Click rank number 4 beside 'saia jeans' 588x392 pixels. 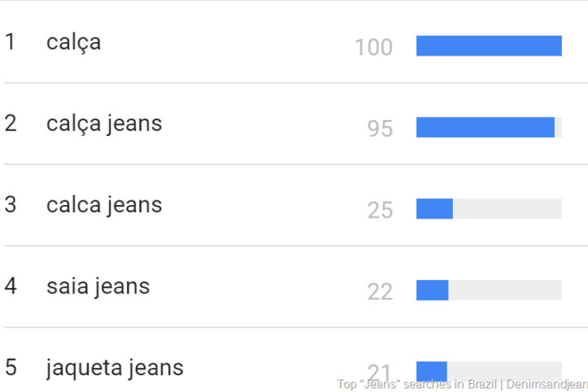tap(10, 286)
